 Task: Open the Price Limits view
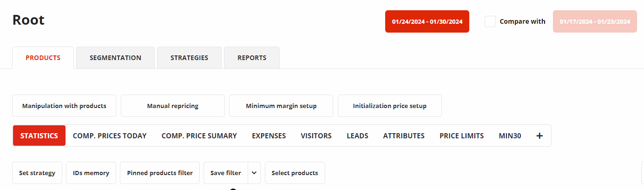click(461, 136)
